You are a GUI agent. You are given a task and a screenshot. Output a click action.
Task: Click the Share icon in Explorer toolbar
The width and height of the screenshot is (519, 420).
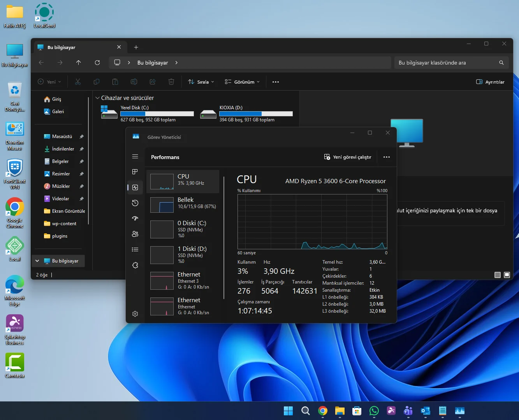click(153, 82)
